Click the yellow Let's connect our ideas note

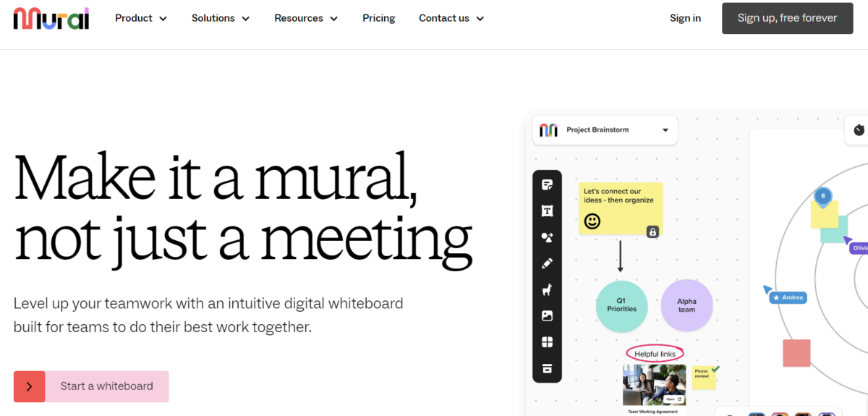621,208
